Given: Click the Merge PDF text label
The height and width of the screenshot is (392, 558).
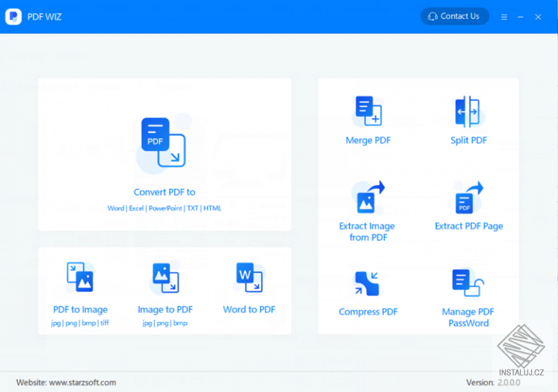Looking at the screenshot, I should [x=368, y=140].
